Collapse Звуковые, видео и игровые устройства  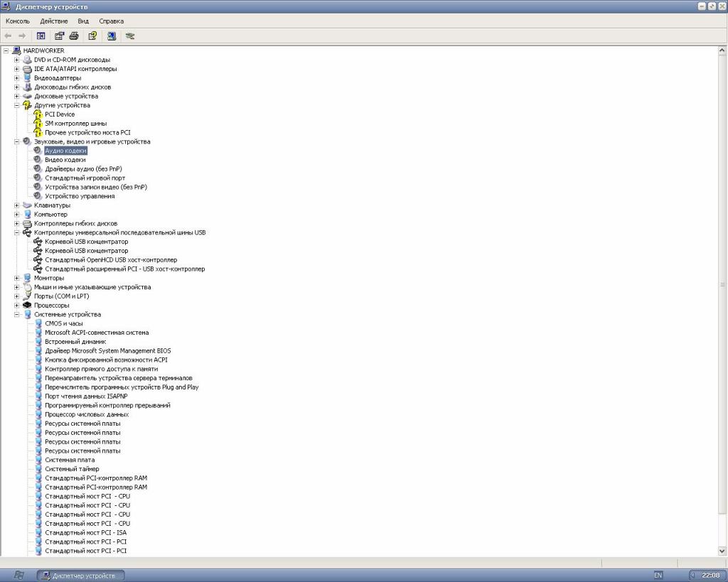click(17, 141)
